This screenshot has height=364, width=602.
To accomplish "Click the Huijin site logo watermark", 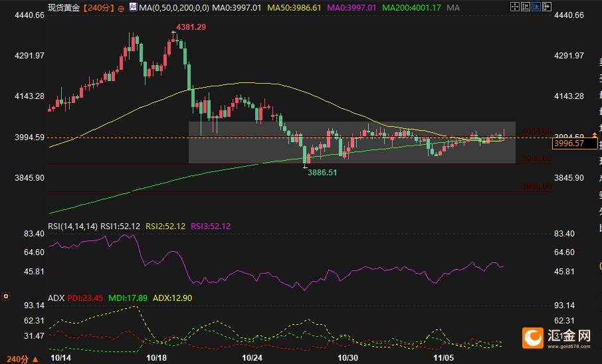I will 557,337.
